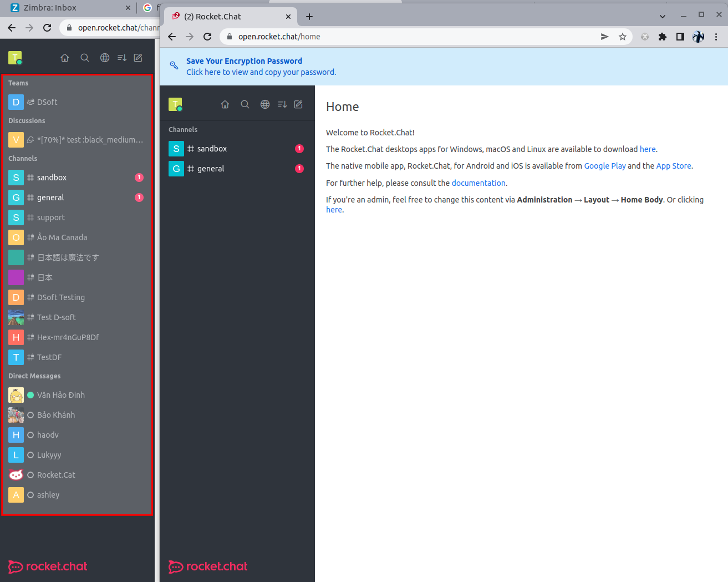Open direct message with Văn Hảo Đinh
The width and height of the screenshot is (728, 582).
[x=77, y=395]
